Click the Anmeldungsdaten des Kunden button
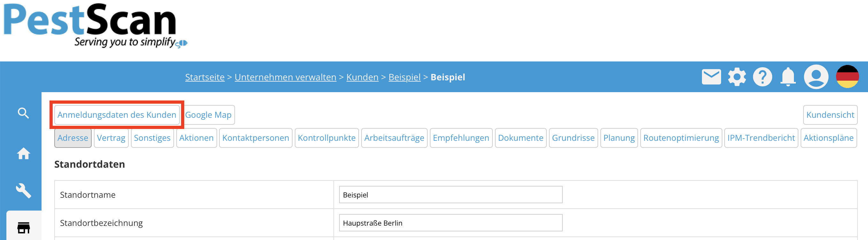The height and width of the screenshot is (240, 868). pyautogui.click(x=117, y=115)
